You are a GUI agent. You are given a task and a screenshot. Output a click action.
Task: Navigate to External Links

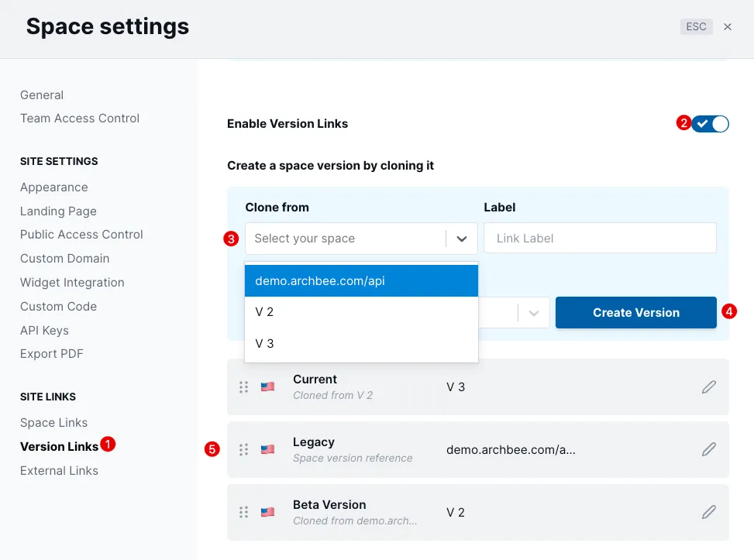[x=59, y=471]
